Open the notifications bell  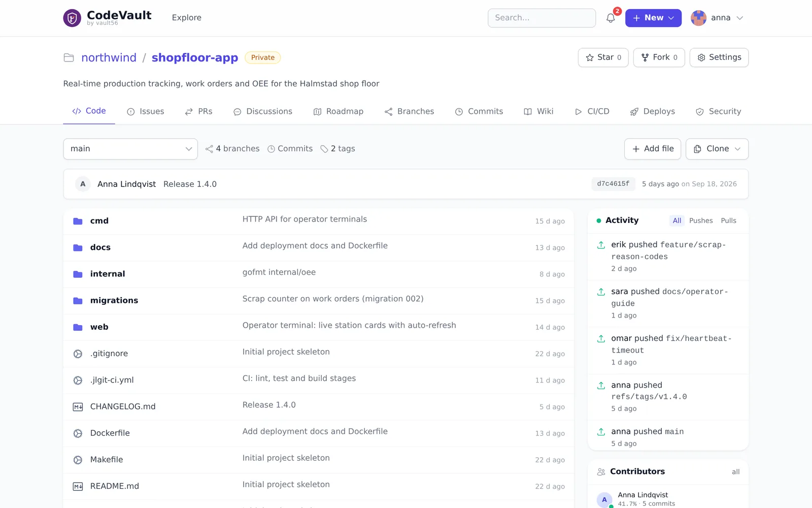tap(611, 18)
